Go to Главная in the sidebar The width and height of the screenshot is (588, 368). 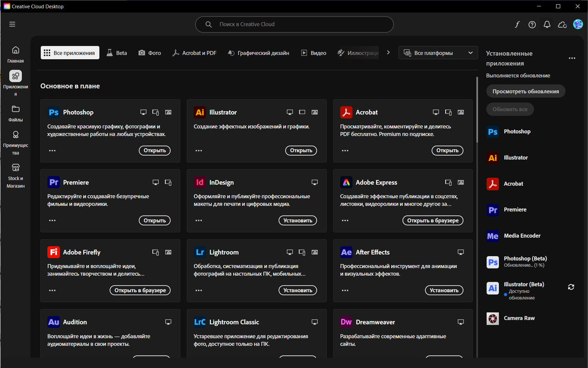click(x=16, y=54)
